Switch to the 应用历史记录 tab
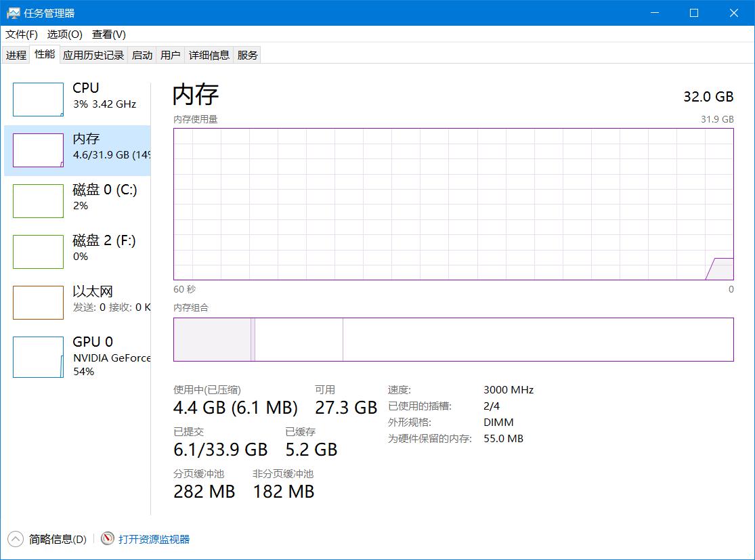 click(93, 55)
